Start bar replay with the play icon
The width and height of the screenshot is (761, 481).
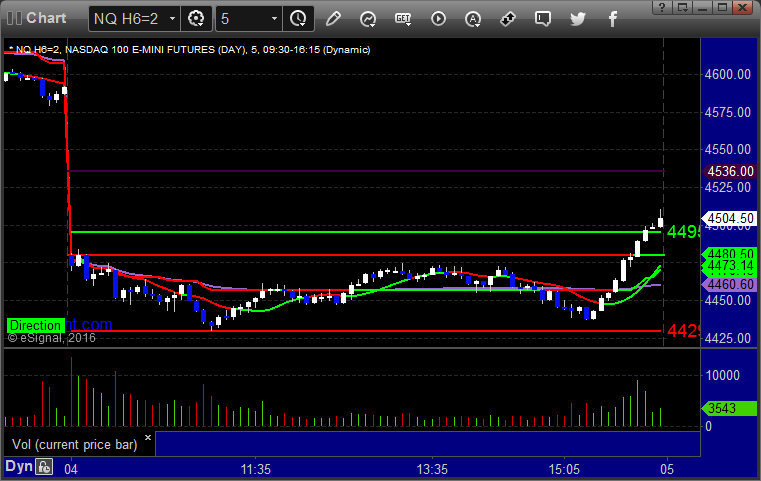tap(438, 19)
